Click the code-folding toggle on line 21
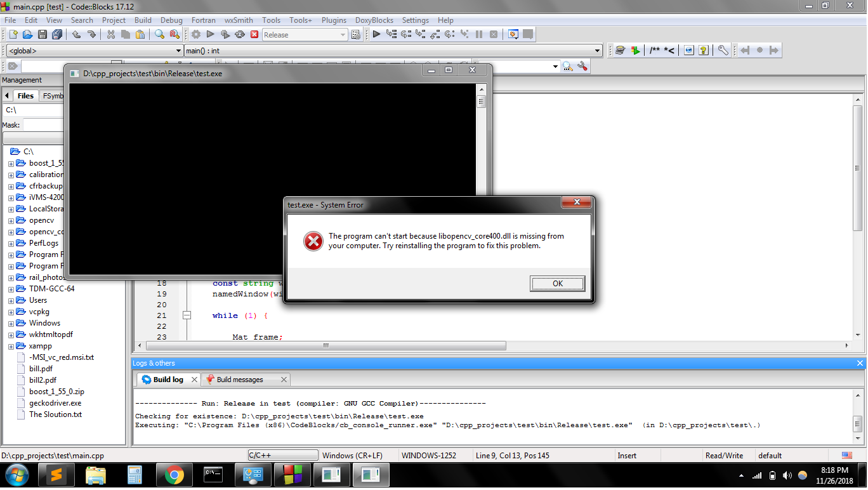The height and width of the screenshot is (490, 868). point(187,315)
